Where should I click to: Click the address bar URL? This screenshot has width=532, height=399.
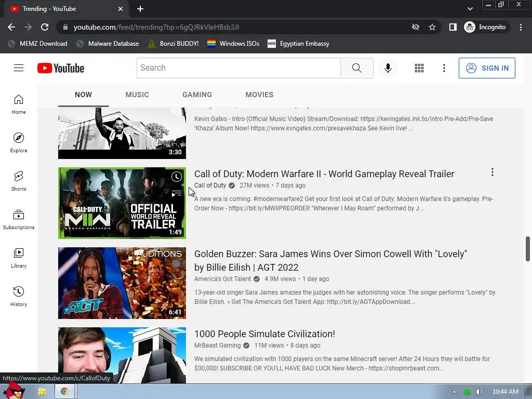[156, 27]
